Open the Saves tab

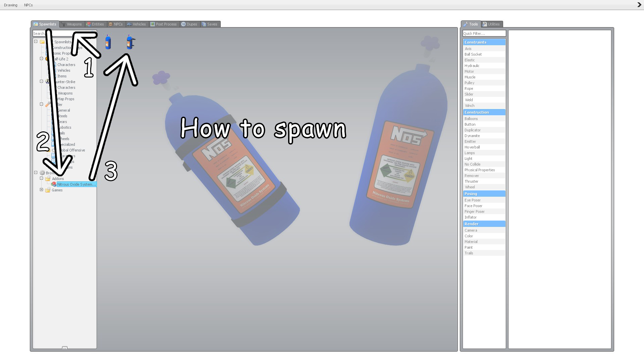[x=210, y=24]
